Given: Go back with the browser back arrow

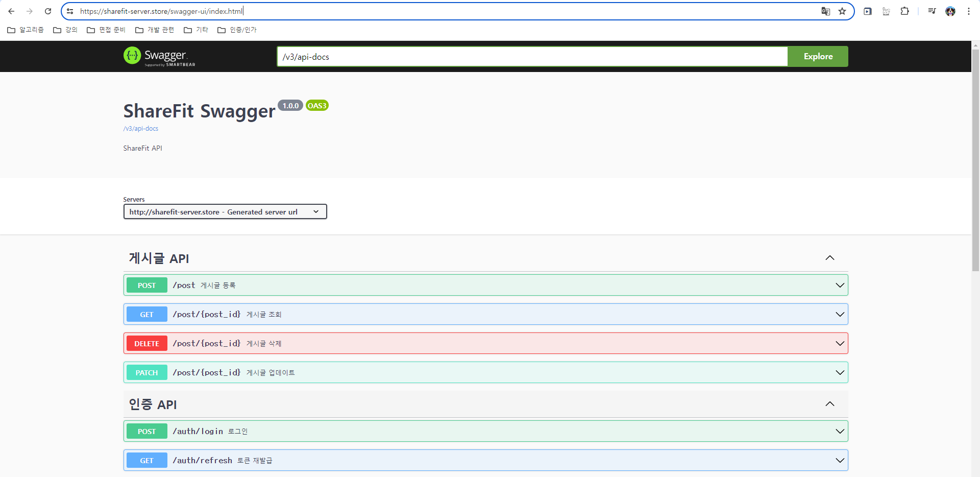Looking at the screenshot, I should pos(11,11).
